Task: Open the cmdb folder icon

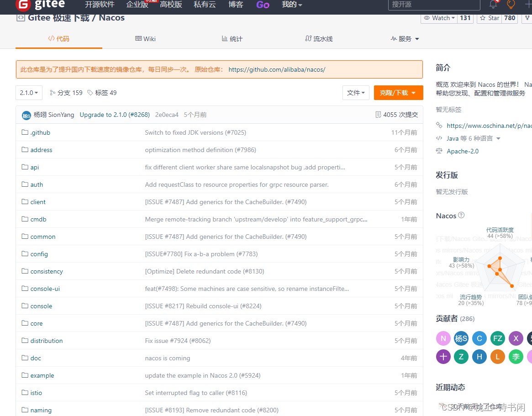Action: pos(25,219)
